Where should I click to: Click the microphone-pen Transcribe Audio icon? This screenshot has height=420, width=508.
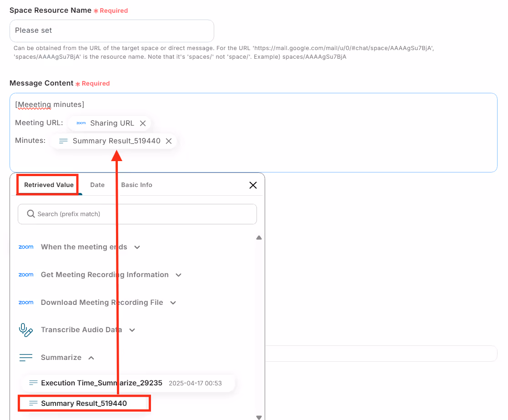25,330
